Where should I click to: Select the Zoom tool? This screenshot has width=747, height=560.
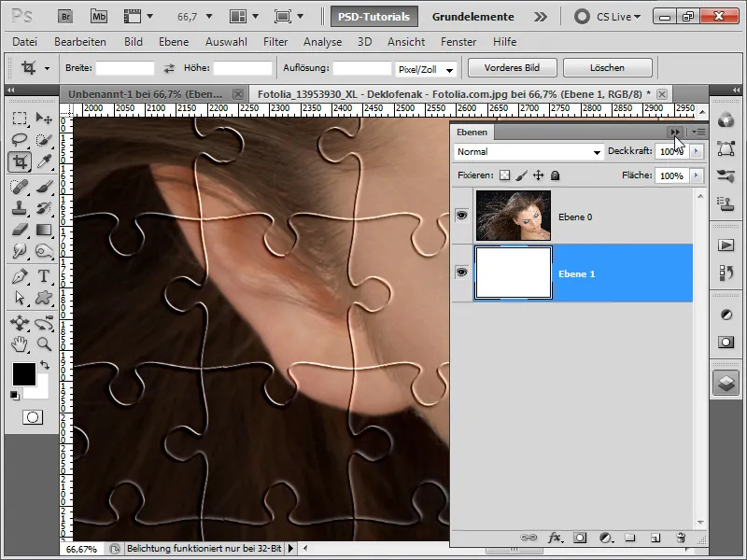(44, 343)
